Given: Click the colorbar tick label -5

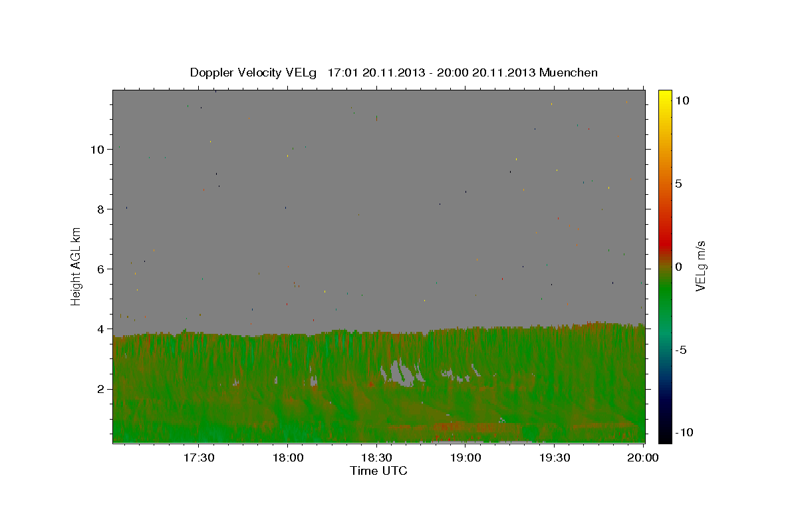Looking at the screenshot, I should coord(681,350).
